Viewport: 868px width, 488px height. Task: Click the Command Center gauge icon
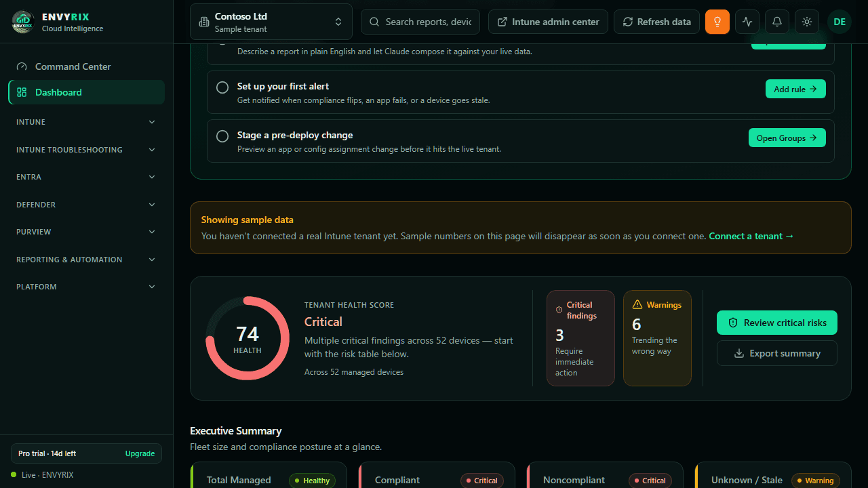(x=22, y=66)
